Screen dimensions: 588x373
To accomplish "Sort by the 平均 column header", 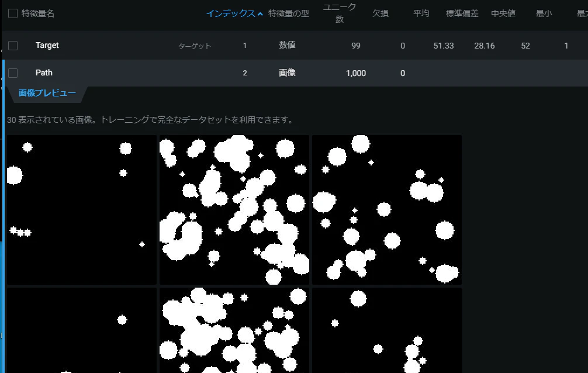I will [x=421, y=13].
